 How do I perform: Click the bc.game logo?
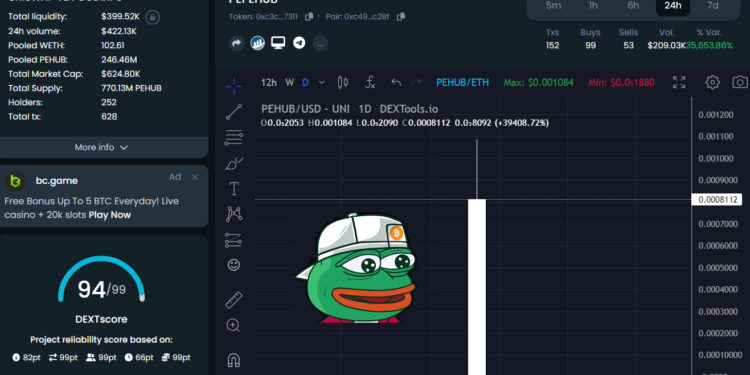[x=15, y=181]
